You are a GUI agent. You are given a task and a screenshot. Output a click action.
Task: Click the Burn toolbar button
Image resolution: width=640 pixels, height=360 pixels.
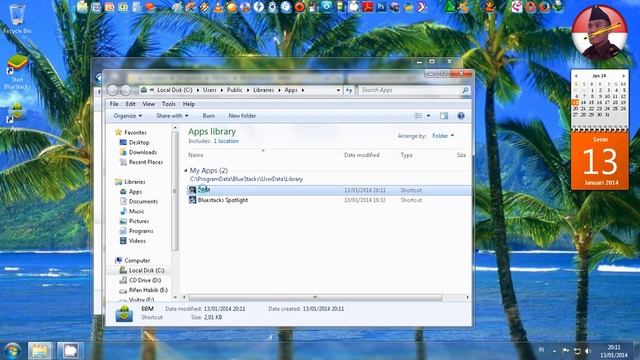point(209,116)
